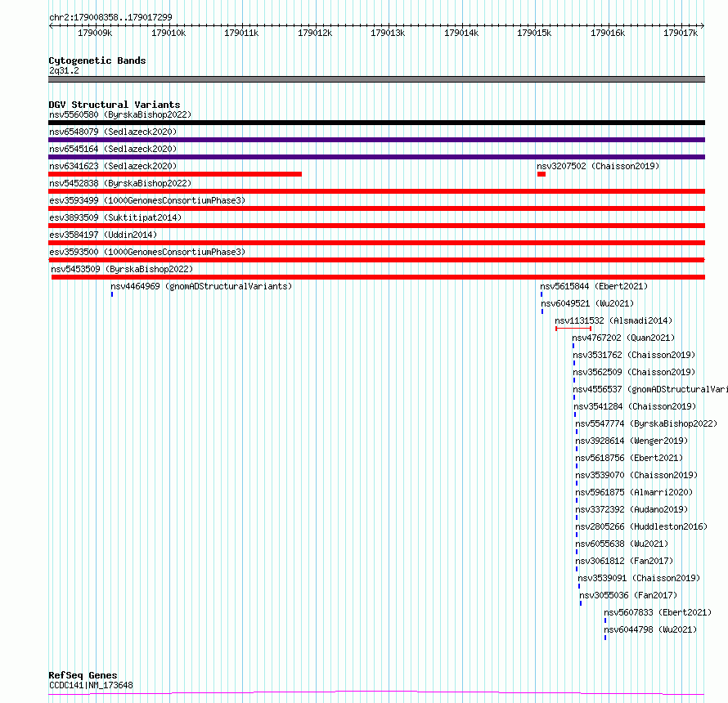The image size is (728, 703).
Task: Click nsv6055638 (Wu2021) label
Action: pos(622,544)
